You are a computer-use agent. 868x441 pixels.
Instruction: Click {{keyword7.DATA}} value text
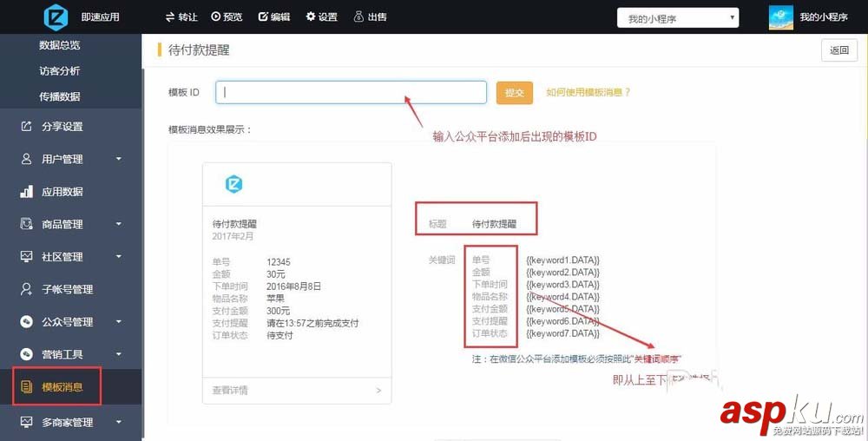(x=563, y=333)
